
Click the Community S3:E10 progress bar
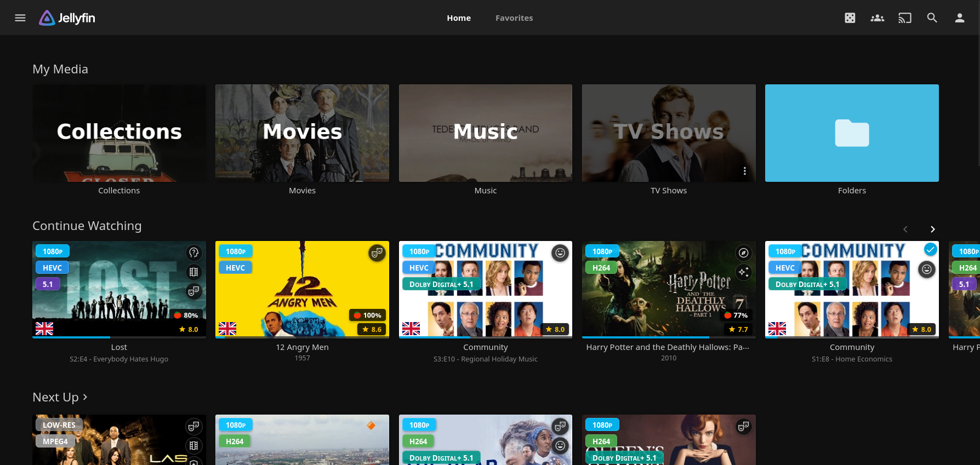(x=486, y=337)
